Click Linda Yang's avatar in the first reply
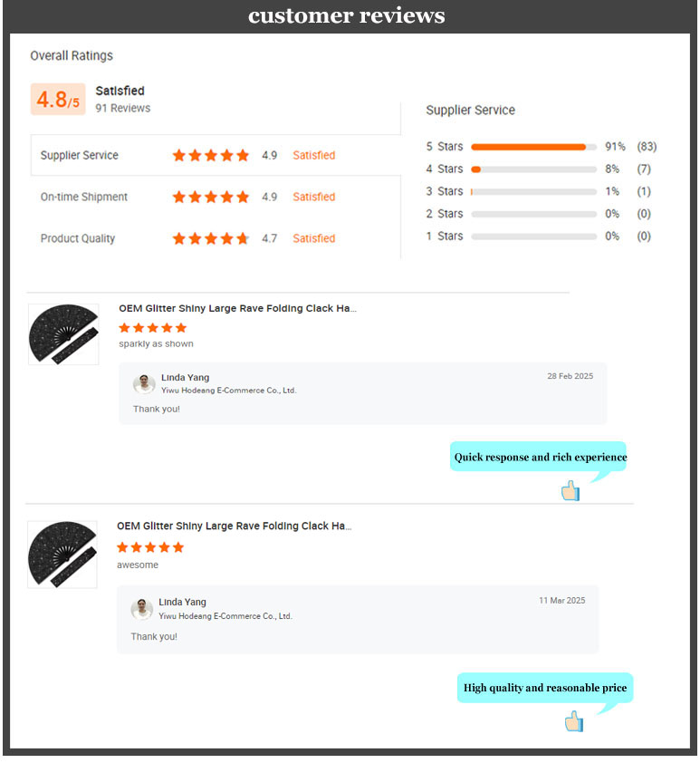Screen dimensions: 700x763 click(144, 383)
